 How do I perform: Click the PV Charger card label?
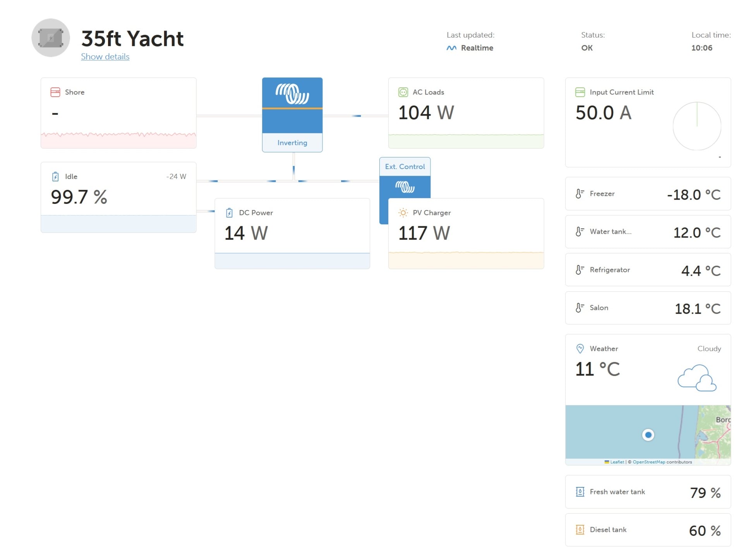(x=432, y=213)
